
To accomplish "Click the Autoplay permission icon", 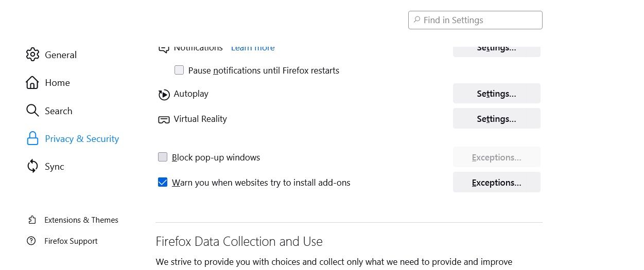I will tap(164, 94).
